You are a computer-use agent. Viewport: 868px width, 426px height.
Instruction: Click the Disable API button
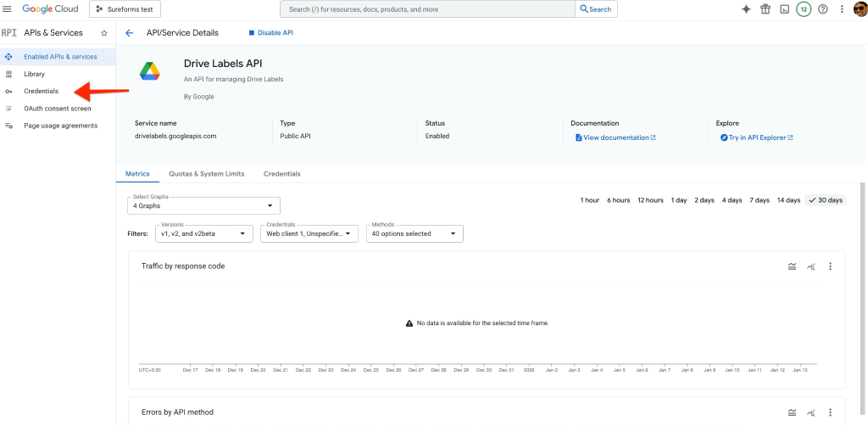(x=270, y=33)
